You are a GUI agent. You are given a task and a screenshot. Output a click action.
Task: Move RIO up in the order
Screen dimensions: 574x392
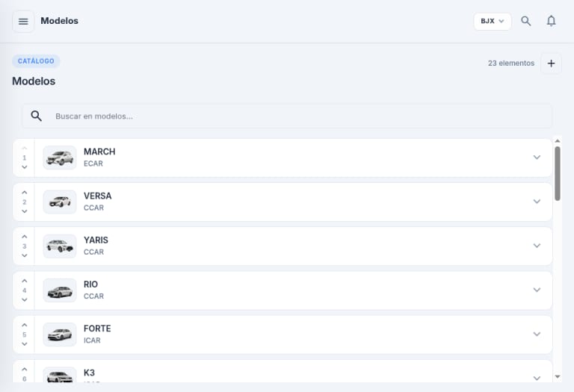coord(25,281)
